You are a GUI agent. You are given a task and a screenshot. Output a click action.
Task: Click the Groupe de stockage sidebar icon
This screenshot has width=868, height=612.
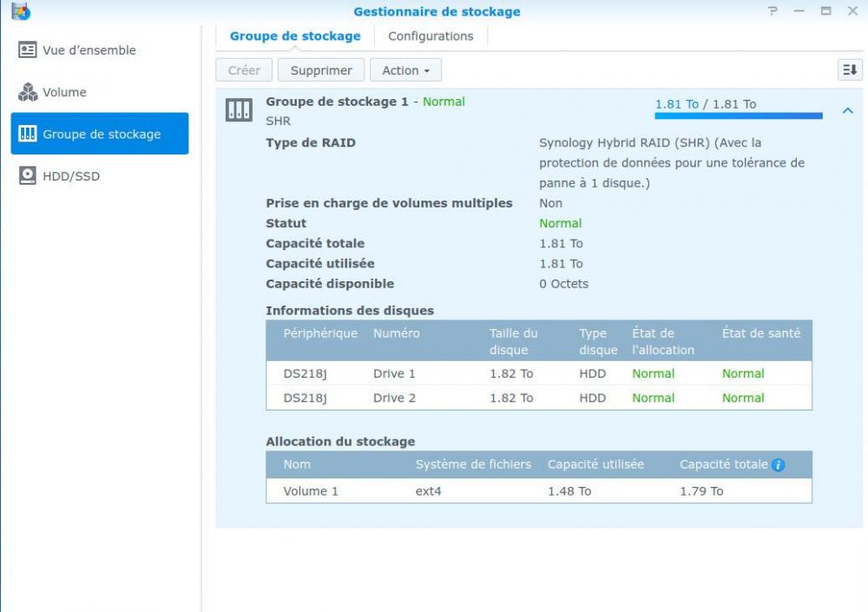pos(28,134)
